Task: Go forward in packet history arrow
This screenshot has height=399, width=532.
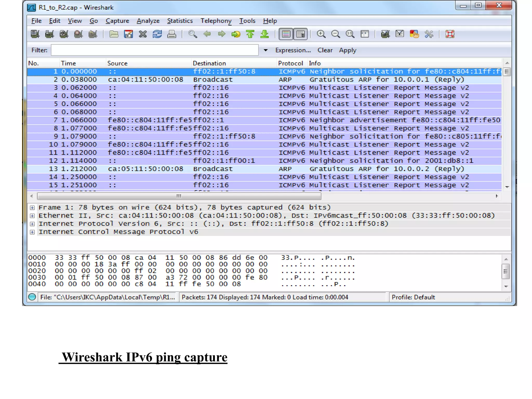Action: click(x=222, y=34)
